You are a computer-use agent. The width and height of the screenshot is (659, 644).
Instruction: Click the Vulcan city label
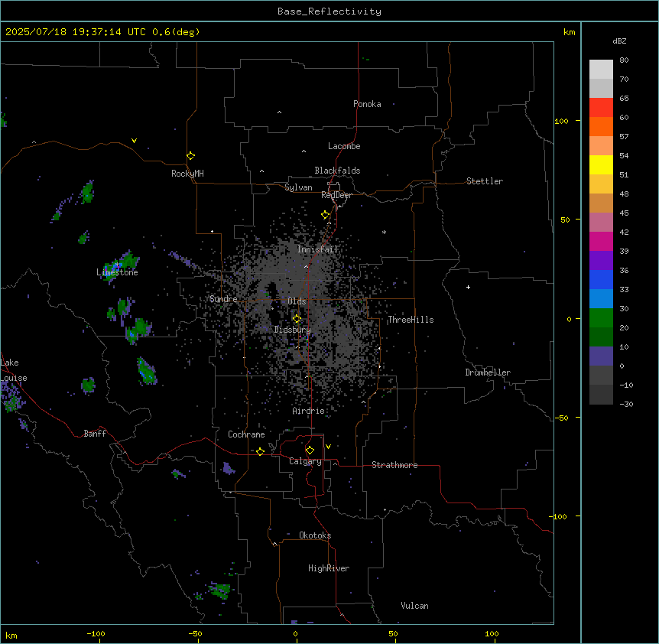415,606
